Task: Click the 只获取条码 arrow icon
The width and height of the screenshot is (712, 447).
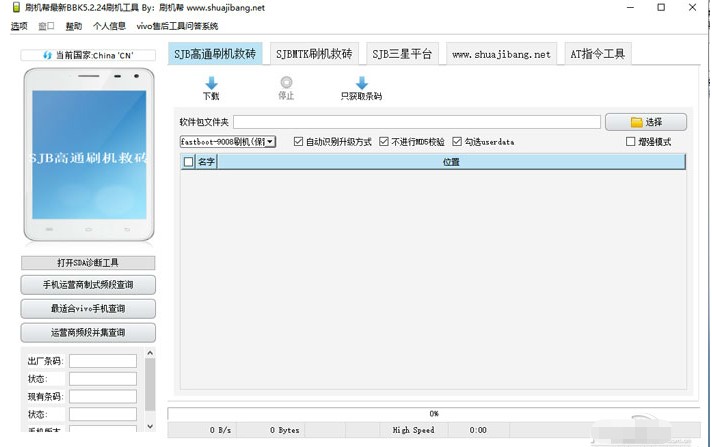Action: (x=361, y=83)
